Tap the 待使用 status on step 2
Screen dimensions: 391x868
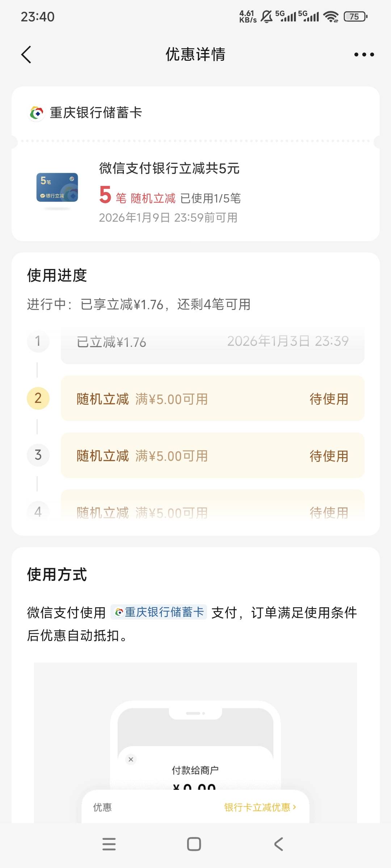(329, 399)
